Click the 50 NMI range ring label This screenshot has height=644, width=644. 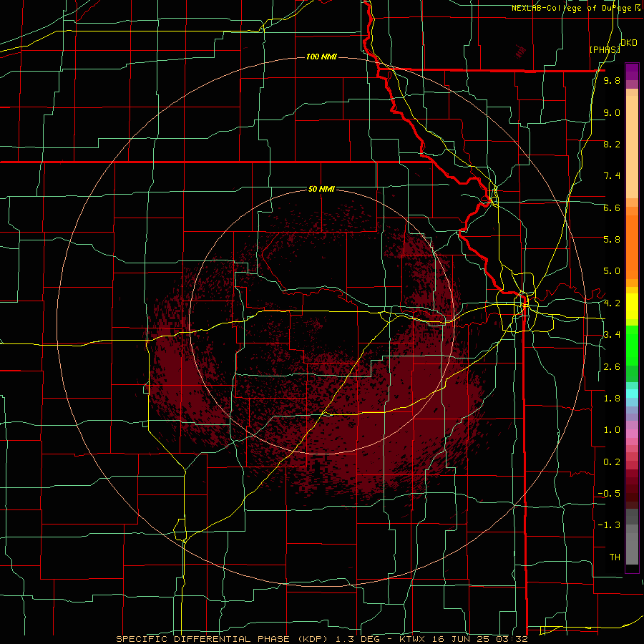(x=321, y=189)
